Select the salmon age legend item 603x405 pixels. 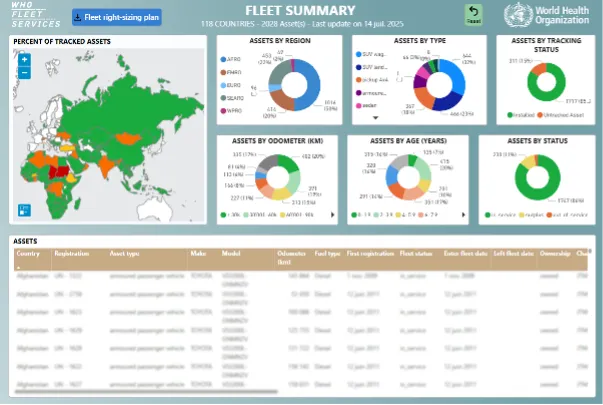[428, 215]
